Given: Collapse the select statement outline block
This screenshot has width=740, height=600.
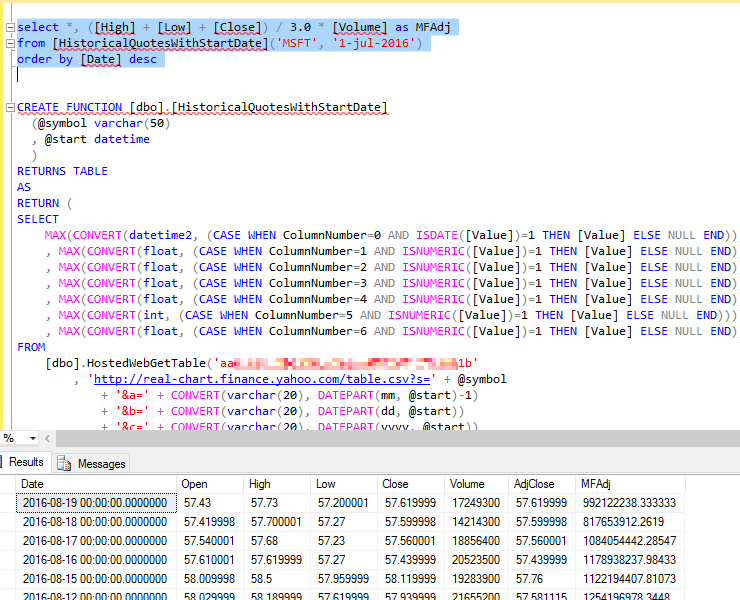Looking at the screenshot, I should point(9,28).
